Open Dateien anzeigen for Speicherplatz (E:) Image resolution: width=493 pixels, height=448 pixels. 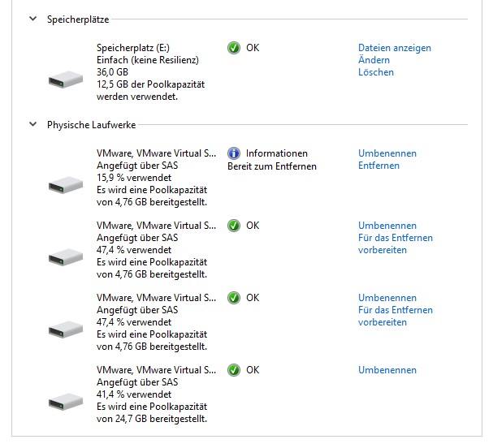[395, 48]
